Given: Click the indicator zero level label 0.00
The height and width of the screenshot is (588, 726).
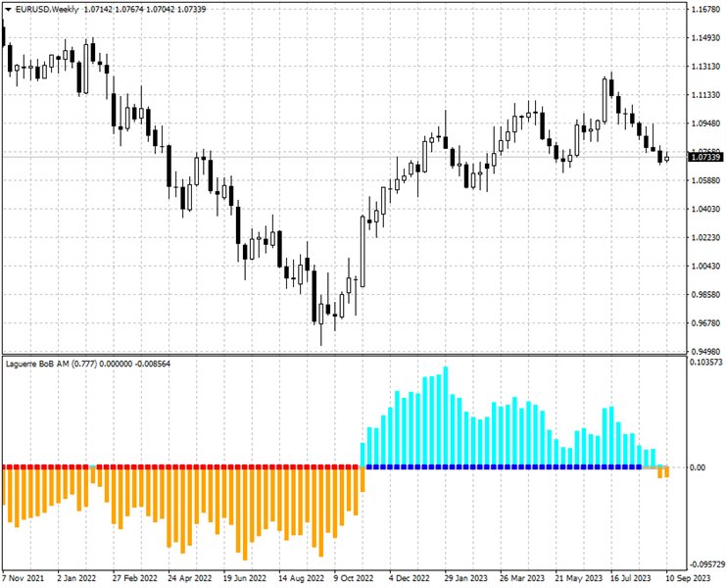Looking at the screenshot, I should point(698,467).
